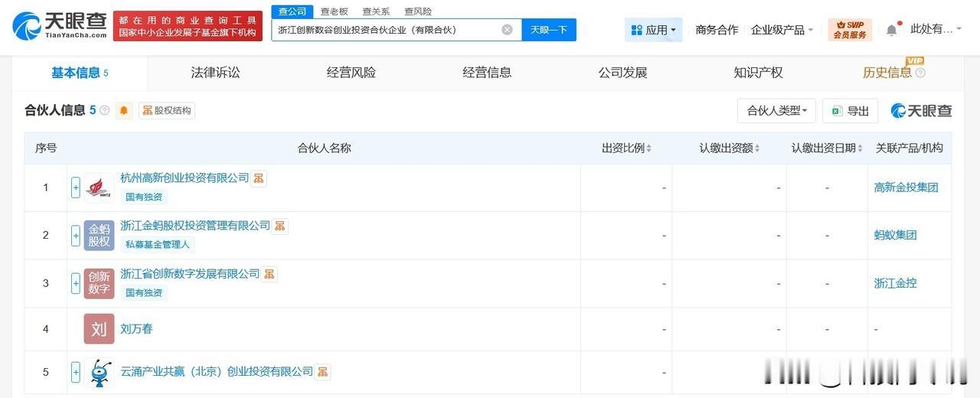Open 浙江金蚂股权投资管理有限公司 company link
The image size is (980, 398).
tap(195, 225)
